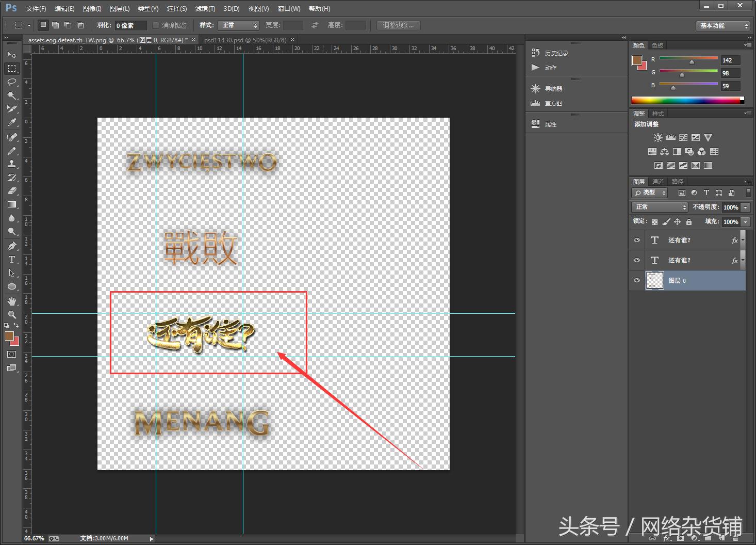Expand the 基本功能 workspace dropdown
Viewport: 756px width, 545px height.
pyautogui.click(x=723, y=26)
